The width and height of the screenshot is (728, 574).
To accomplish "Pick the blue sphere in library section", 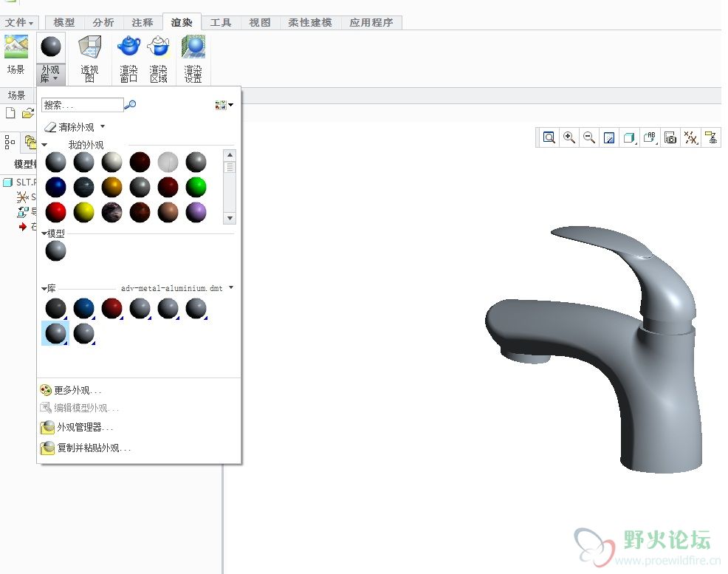I will 83,308.
